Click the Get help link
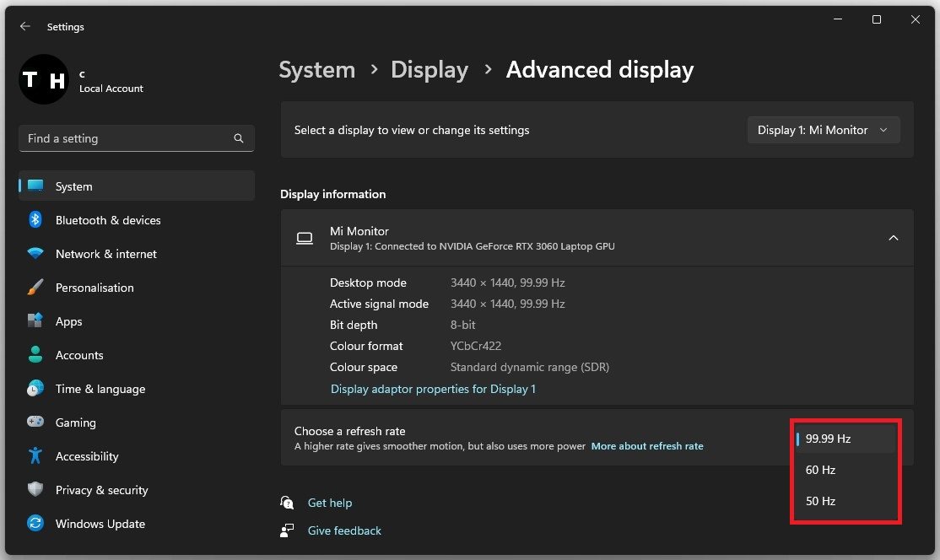Image resolution: width=940 pixels, height=560 pixels. click(x=329, y=503)
